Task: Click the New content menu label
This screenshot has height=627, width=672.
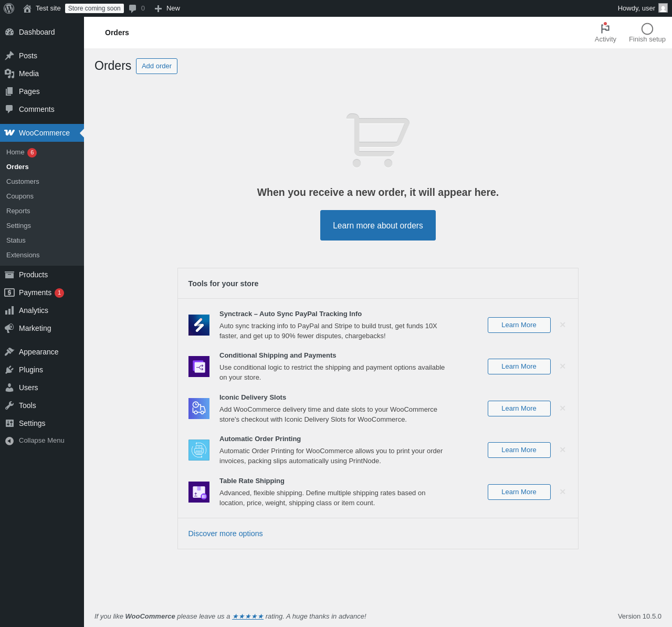Action: (173, 8)
